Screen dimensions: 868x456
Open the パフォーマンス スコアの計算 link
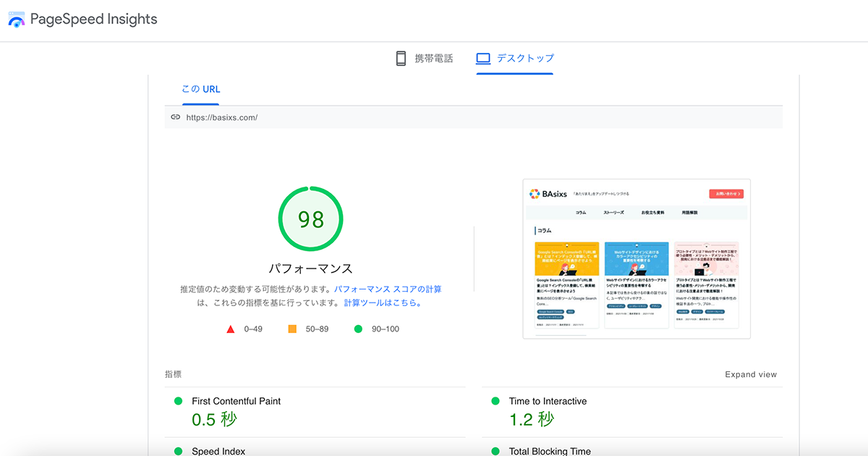(388, 290)
